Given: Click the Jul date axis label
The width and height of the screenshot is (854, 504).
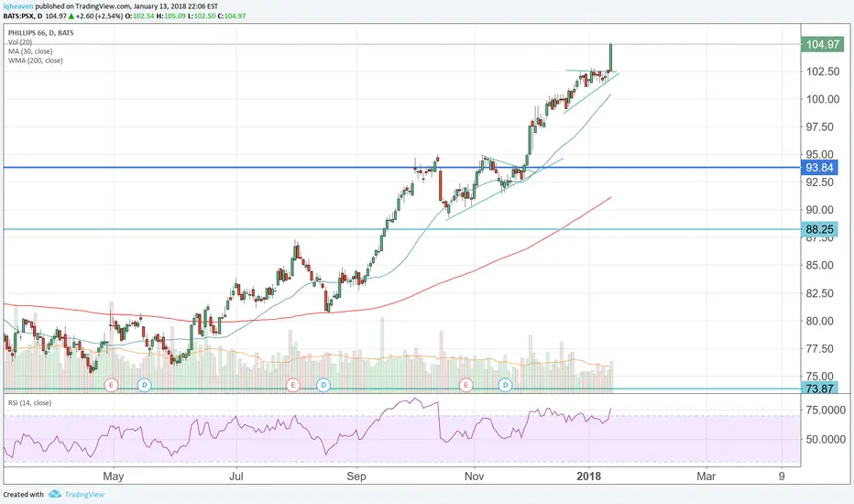Looking at the screenshot, I should pyautogui.click(x=236, y=477).
